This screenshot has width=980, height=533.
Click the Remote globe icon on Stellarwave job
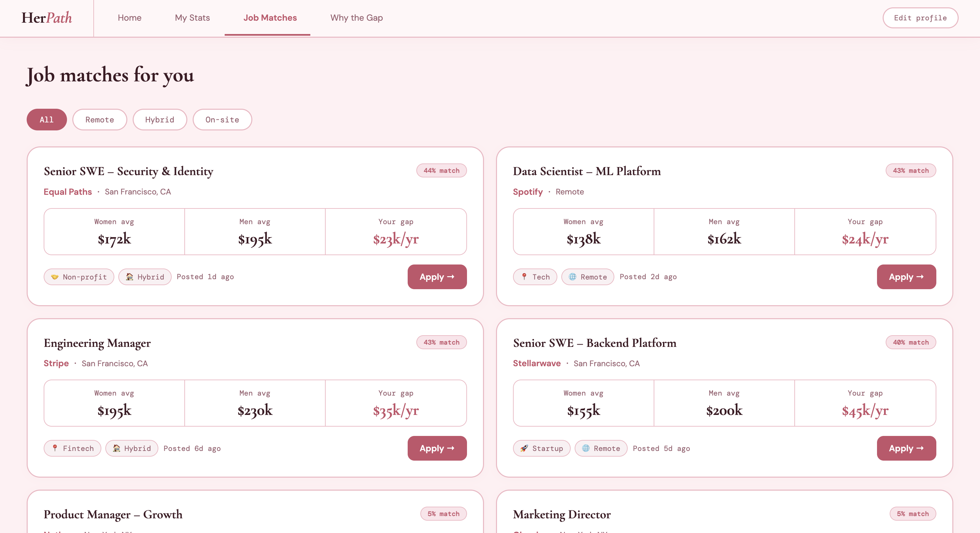tap(586, 448)
